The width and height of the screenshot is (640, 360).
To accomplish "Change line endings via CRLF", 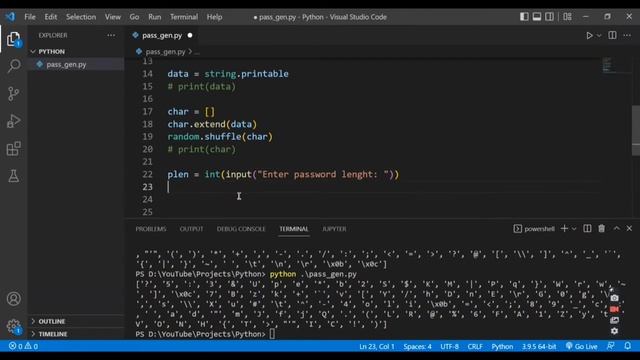I will tap(475, 347).
